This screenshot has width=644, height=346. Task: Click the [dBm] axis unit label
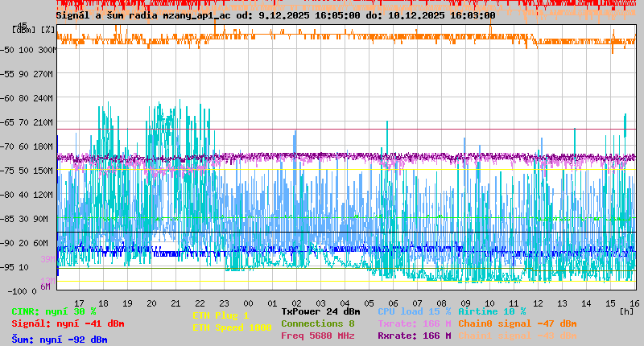click(24, 29)
